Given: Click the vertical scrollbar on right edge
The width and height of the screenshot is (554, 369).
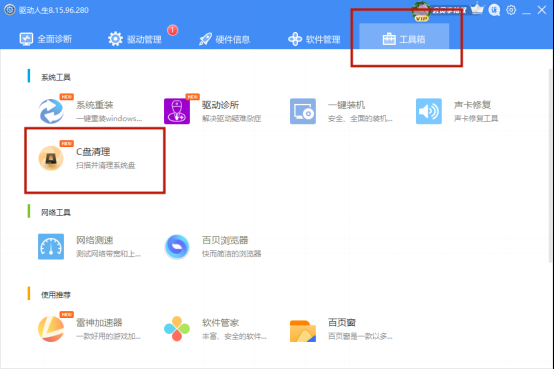Looking at the screenshot, I should pyautogui.click(x=550, y=166).
